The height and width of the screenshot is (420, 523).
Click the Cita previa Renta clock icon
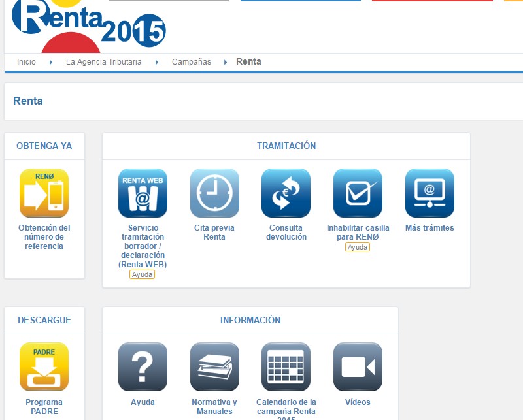[x=214, y=193]
